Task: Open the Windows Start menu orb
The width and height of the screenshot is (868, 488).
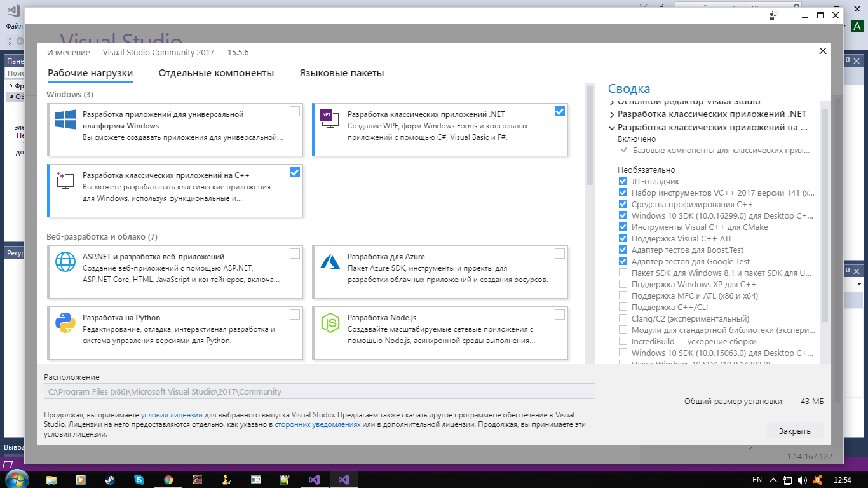Action: click(15, 478)
